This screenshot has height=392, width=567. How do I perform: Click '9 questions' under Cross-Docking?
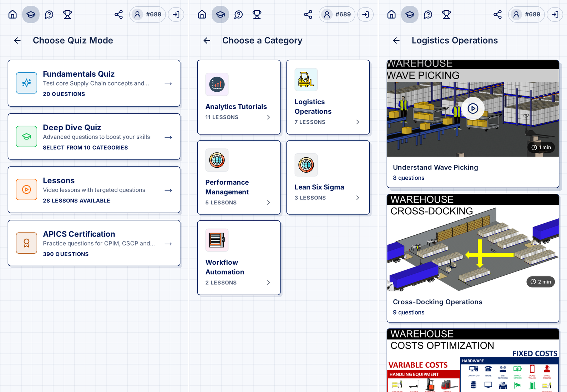[x=409, y=312]
